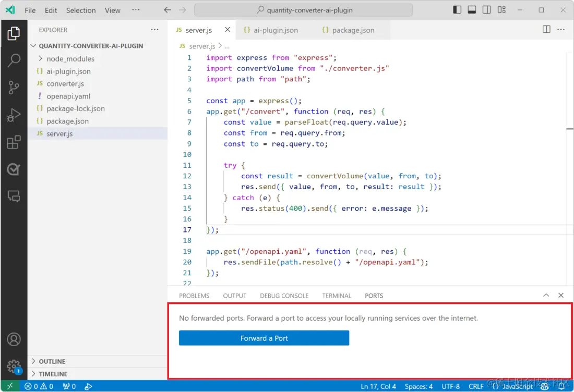574x392 pixels.
Task: Close the bottom panel
Action: pyautogui.click(x=560, y=295)
